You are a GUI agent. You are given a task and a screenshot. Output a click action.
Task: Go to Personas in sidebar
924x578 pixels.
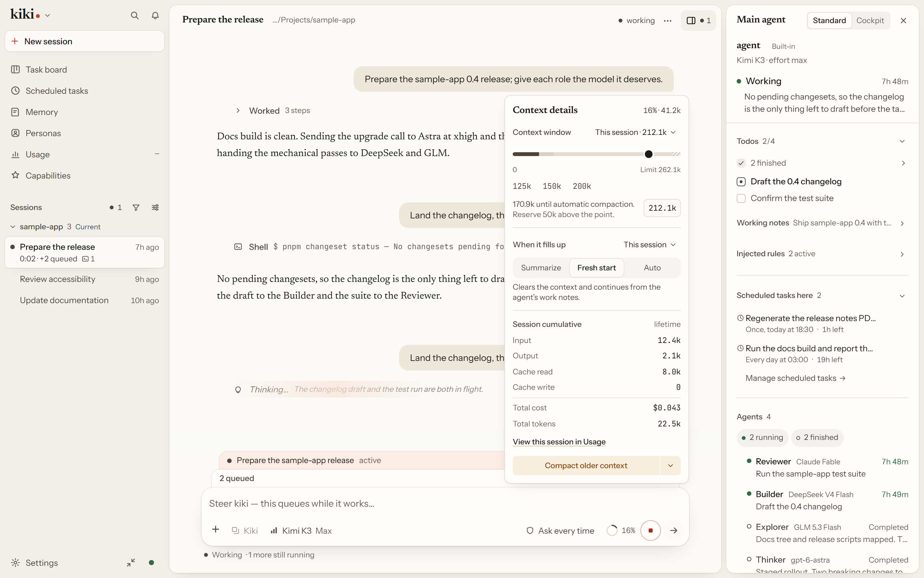pos(84,133)
